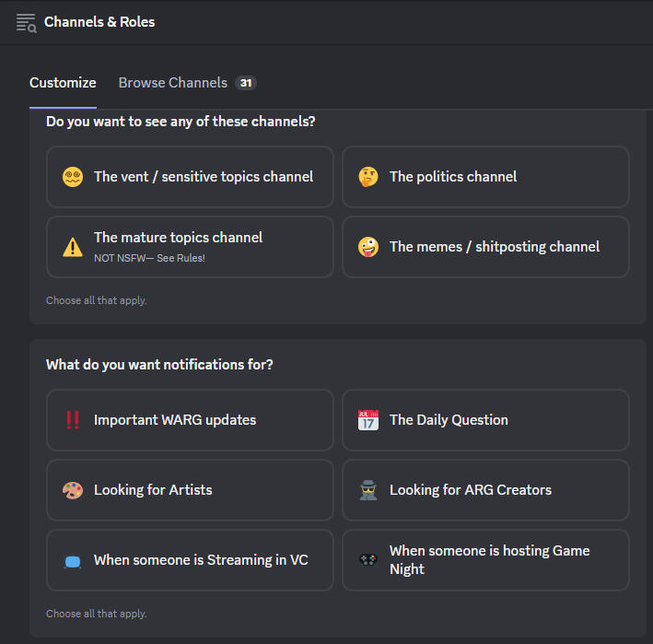The image size is (653, 644).
Task: Click the game controller icon
Action: 368,559
